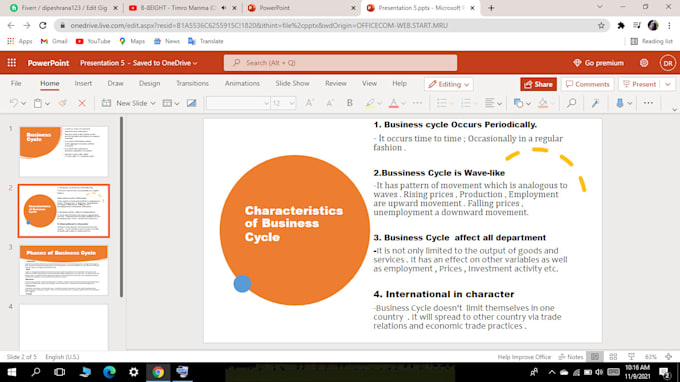Click the Undo icon in the ribbon
This screenshot has width=680, height=382.
point(13,103)
